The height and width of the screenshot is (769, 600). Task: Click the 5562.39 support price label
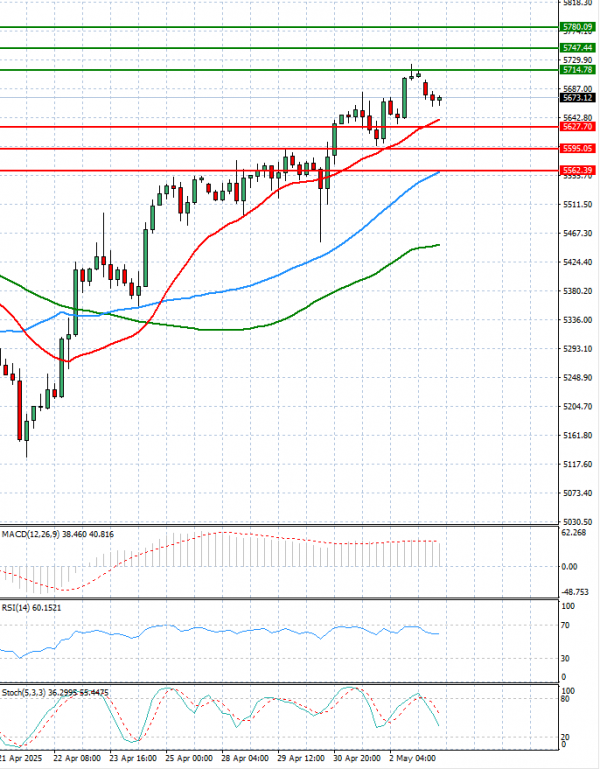pyautogui.click(x=577, y=171)
